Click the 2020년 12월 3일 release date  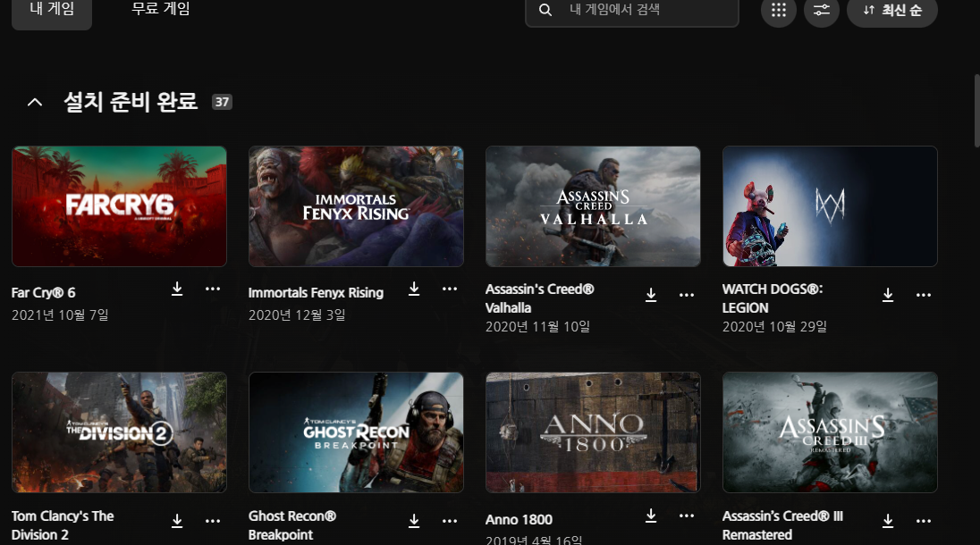tap(297, 315)
